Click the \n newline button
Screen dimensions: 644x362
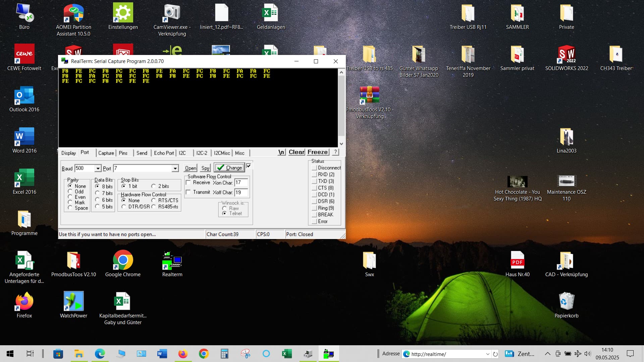point(281,152)
